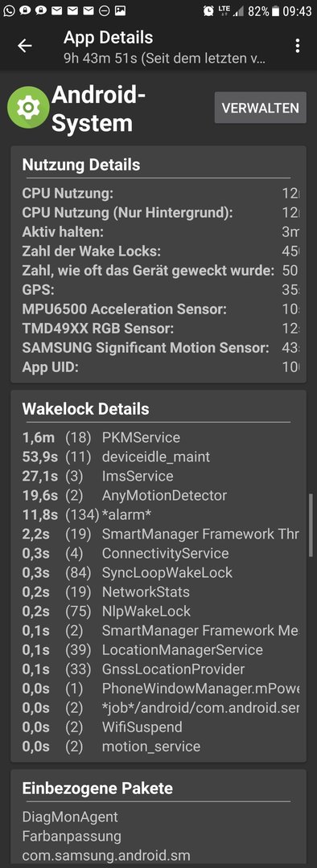Tap the do-not-disturb circle status icon
This screenshot has width=317, height=868.
pyautogui.click(x=104, y=10)
